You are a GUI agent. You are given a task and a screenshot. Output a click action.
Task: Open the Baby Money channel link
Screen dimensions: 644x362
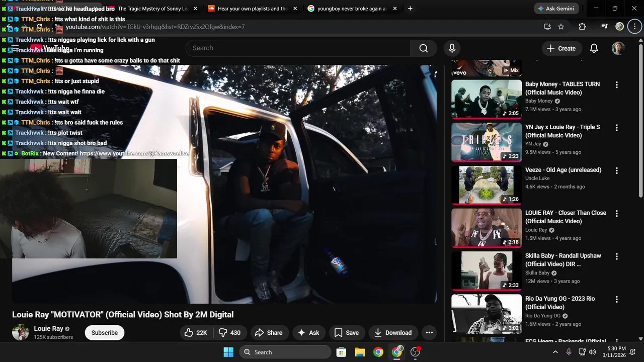tap(539, 101)
